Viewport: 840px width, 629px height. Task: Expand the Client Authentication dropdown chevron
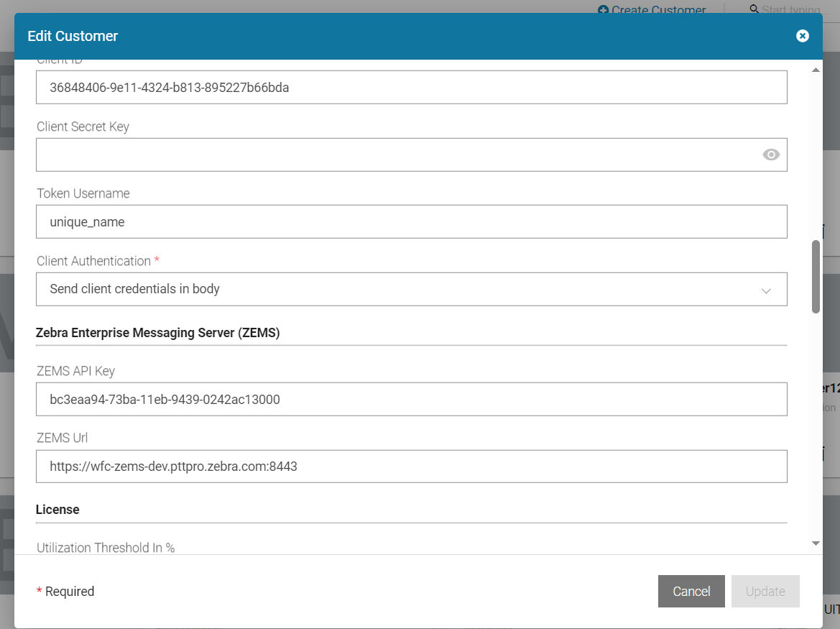pyautogui.click(x=766, y=290)
